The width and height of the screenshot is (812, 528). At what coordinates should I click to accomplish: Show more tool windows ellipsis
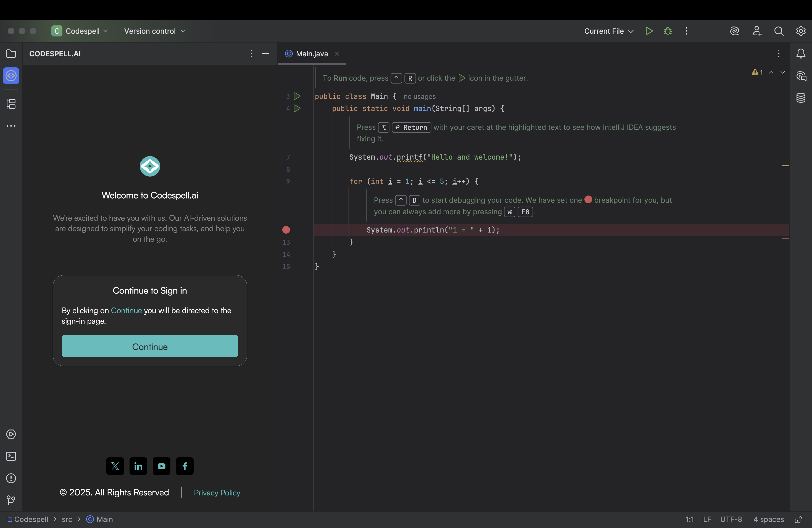click(11, 126)
